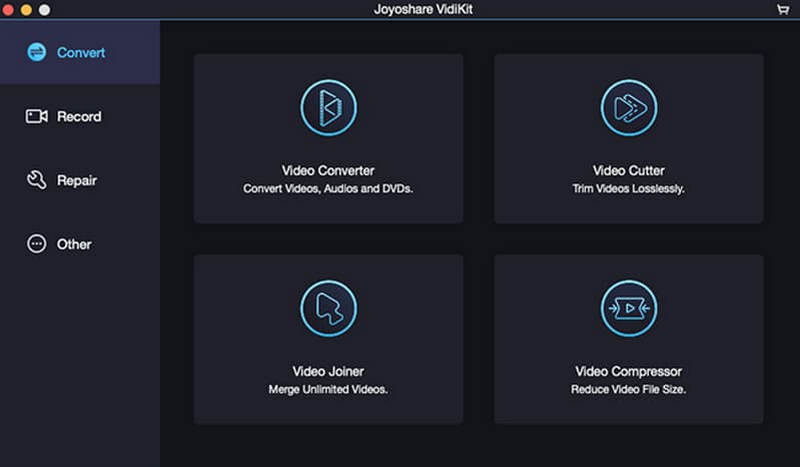Click the Video Compressor circular icon
The height and width of the screenshot is (467, 800).
(x=628, y=308)
